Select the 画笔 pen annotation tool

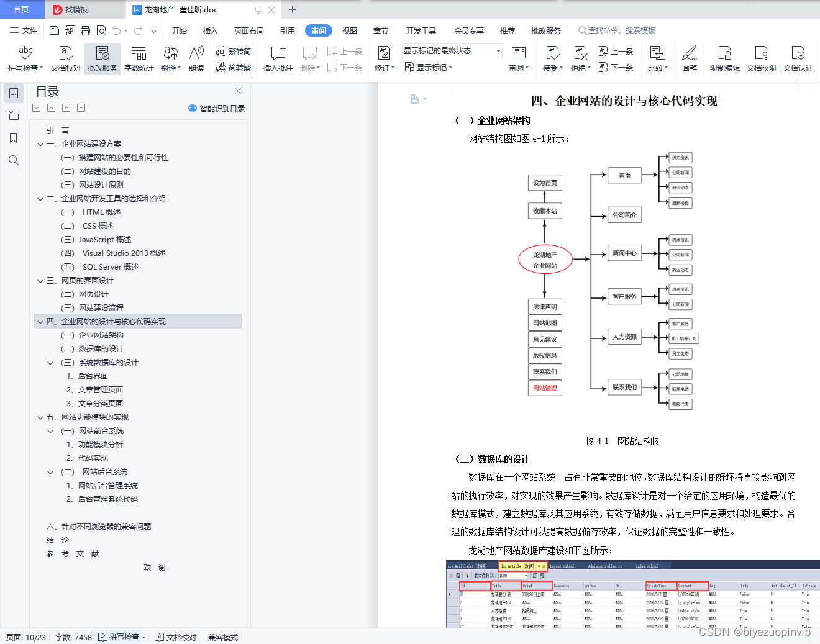pos(690,59)
